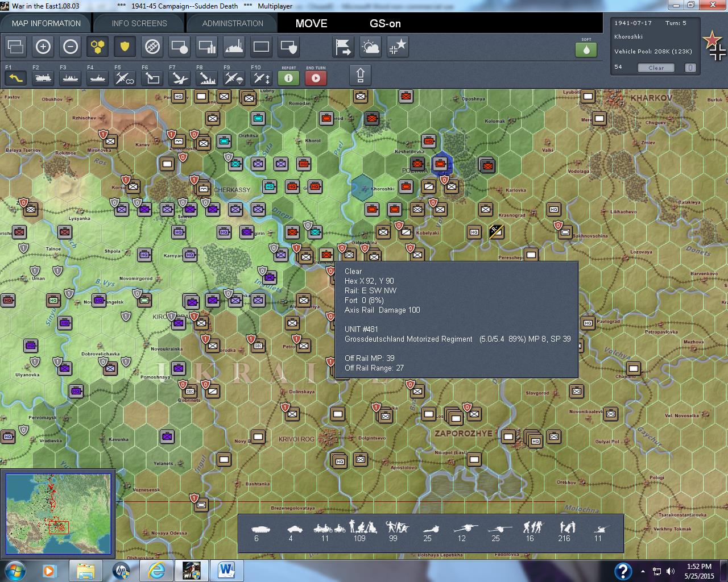Select F9 air transport mode

tap(234, 78)
